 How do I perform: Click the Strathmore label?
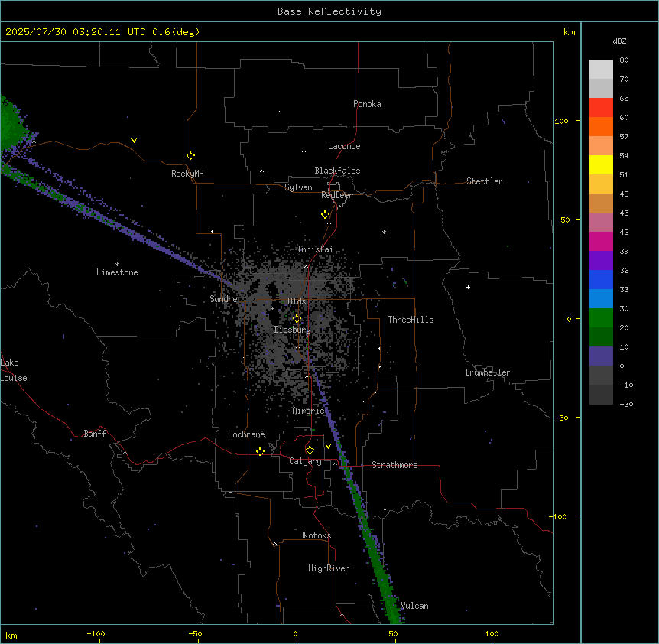[x=394, y=465]
